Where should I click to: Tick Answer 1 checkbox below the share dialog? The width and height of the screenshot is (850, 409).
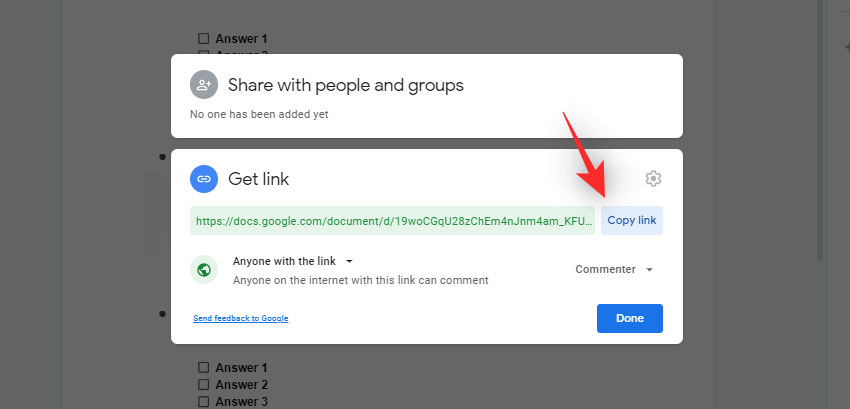pyautogui.click(x=203, y=367)
